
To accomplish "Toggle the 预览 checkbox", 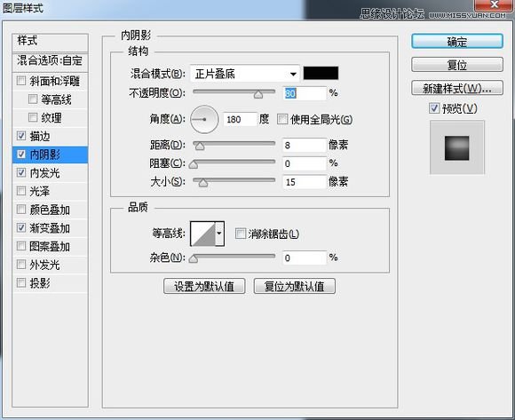I will [434, 108].
